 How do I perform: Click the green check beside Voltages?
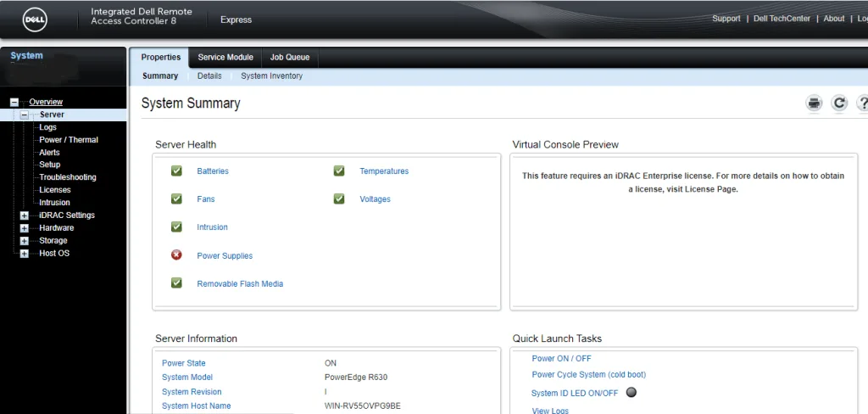[x=339, y=199]
